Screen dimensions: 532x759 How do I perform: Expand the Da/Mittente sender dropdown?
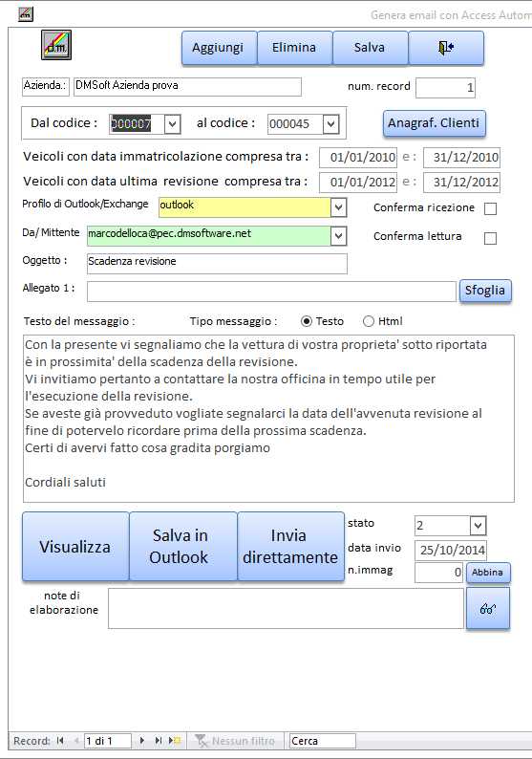coord(338,236)
